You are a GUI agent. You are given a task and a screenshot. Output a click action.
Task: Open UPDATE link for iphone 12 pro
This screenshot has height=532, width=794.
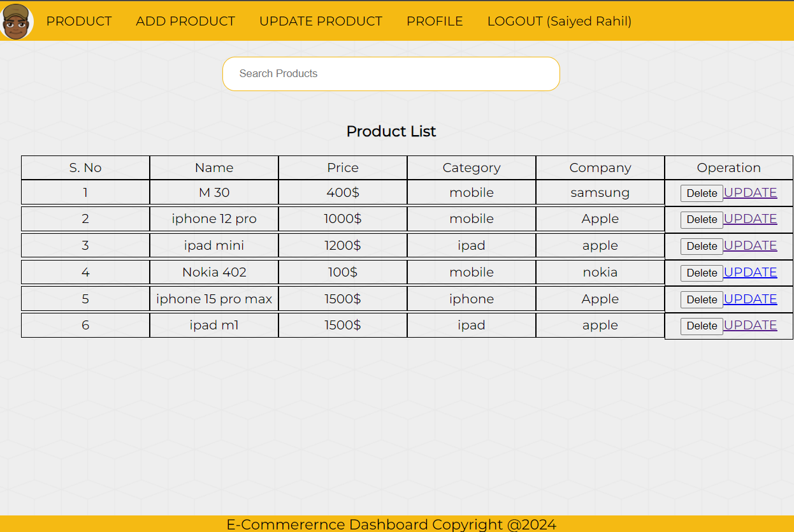click(750, 219)
